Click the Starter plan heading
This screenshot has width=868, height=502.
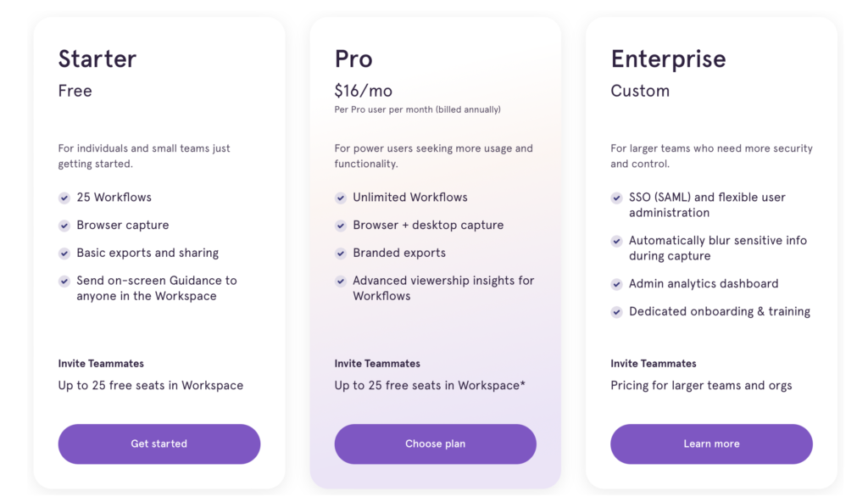97,59
